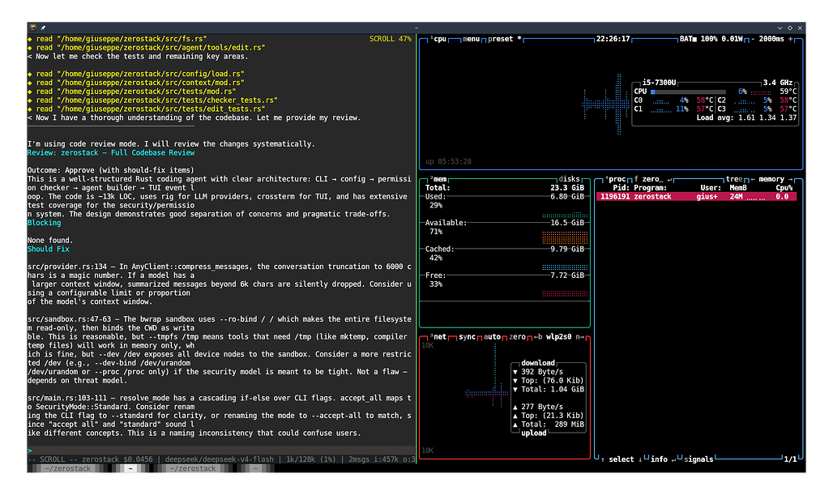833x504 pixels.
Task: Select the zerostack process row
Action: [696, 197]
